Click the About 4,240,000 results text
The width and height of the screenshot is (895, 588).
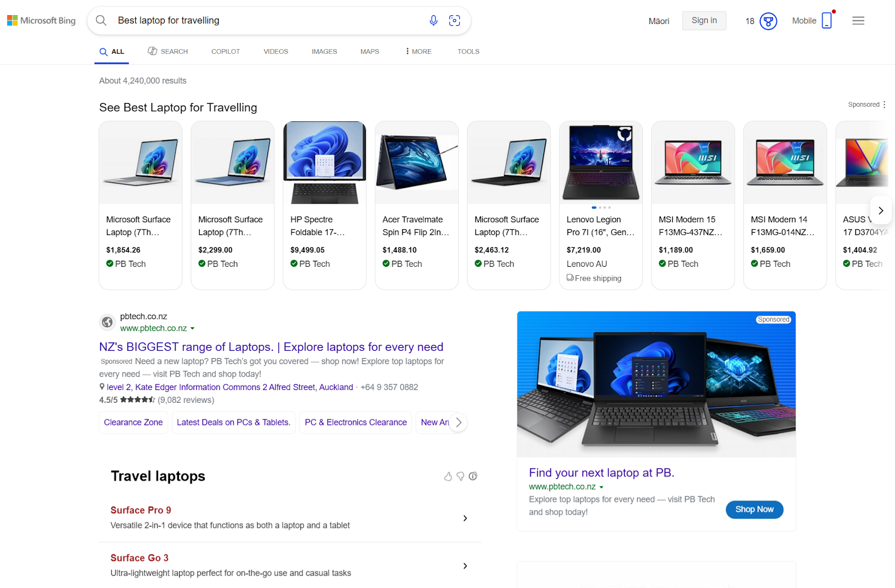pyautogui.click(x=143, y=81)
